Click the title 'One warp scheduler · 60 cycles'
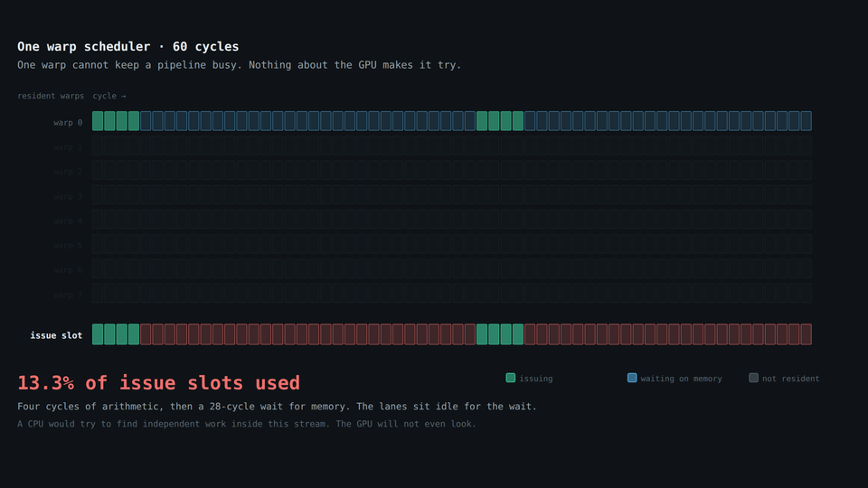 (127, 46)
